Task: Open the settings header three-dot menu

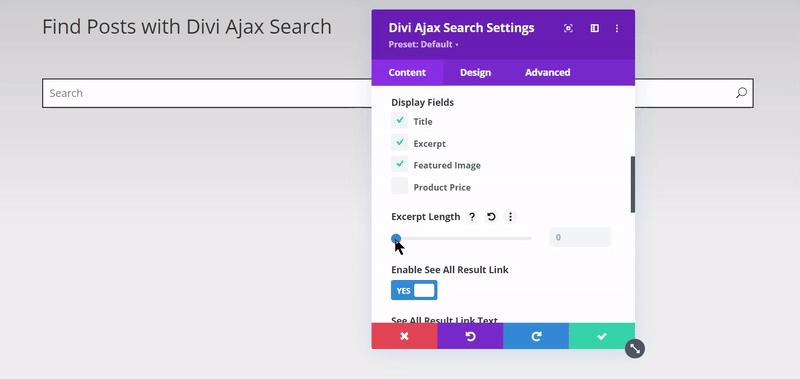Action: tap(617, 28)
